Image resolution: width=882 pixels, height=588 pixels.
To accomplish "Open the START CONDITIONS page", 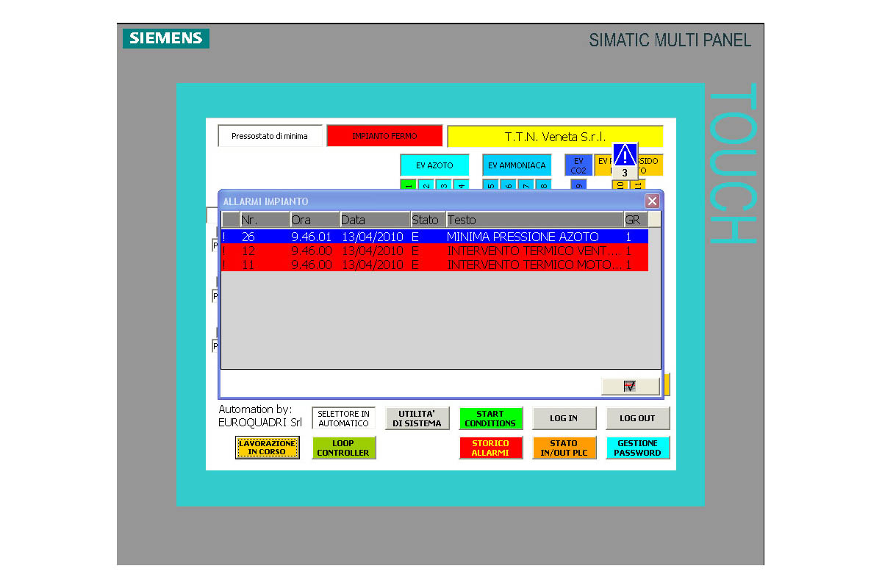I will pos(490,418).
